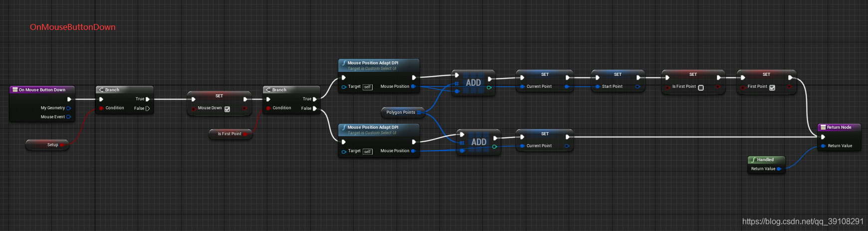Click the red output pin of Setup
The width and height of the screenshot is (868, 231).
pyautogui.click(x=62, y=145)
